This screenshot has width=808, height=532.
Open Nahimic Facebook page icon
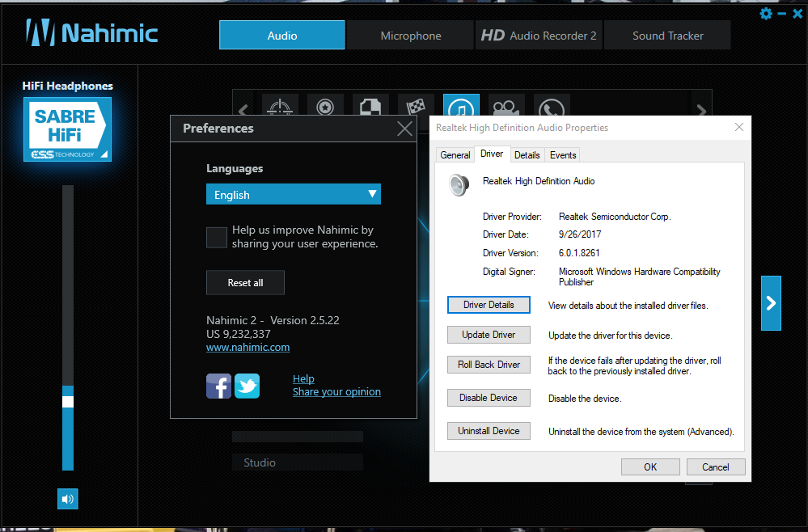(x=218, y=386)
